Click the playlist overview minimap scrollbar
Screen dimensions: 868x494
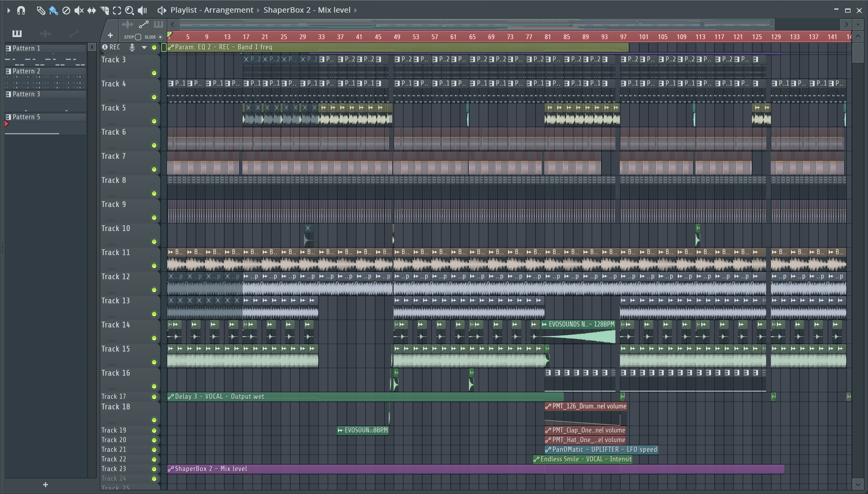[477, 24]
